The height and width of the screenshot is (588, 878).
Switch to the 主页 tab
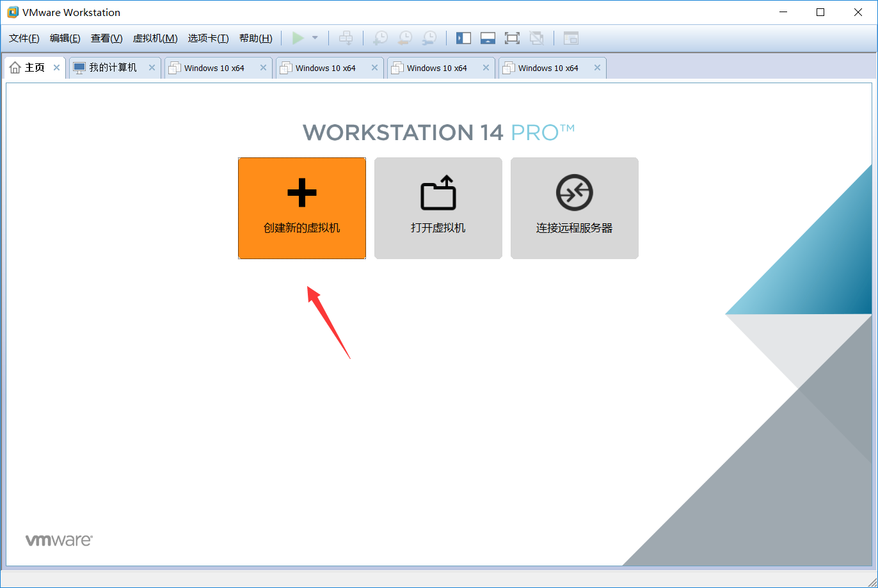35,68
